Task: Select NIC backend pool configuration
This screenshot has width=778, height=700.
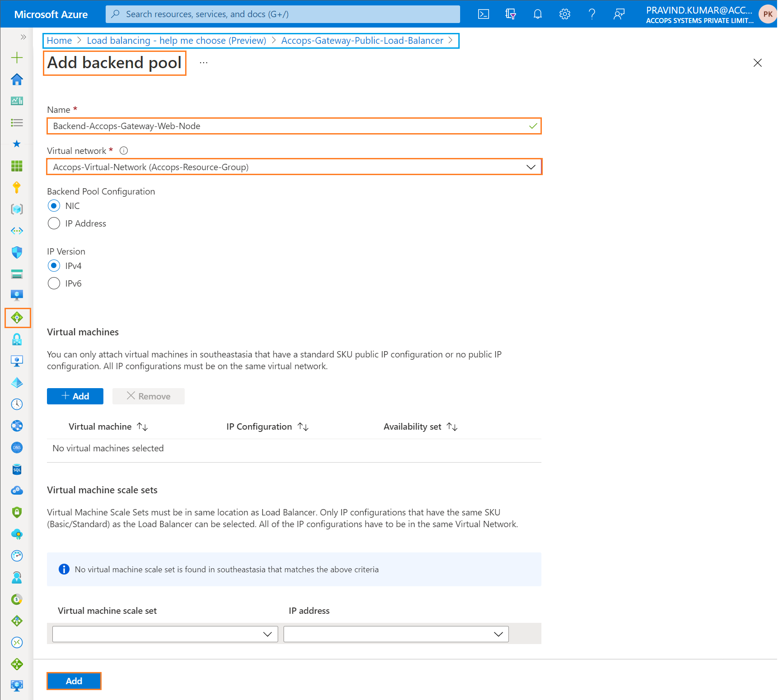Action: pos(54,206)
